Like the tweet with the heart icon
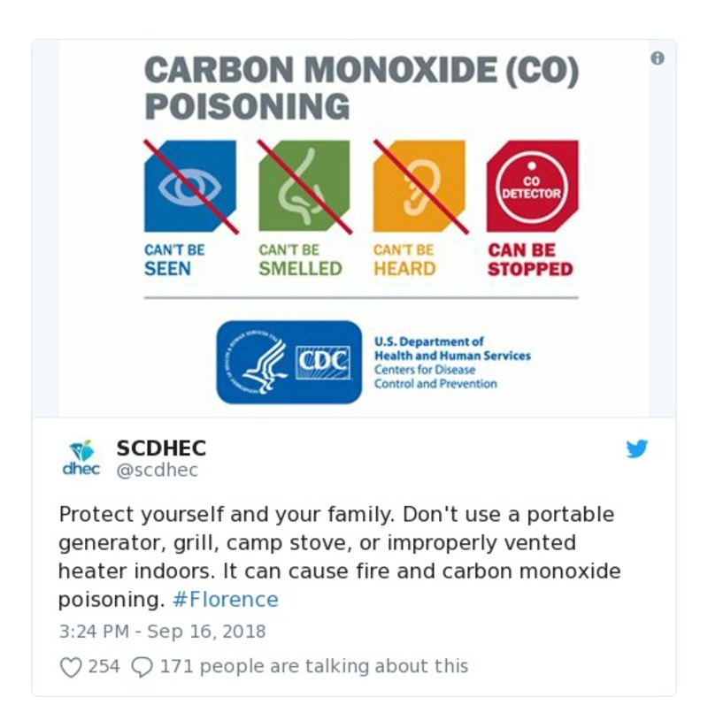The image size is (708, 728). tap(71, 667)
